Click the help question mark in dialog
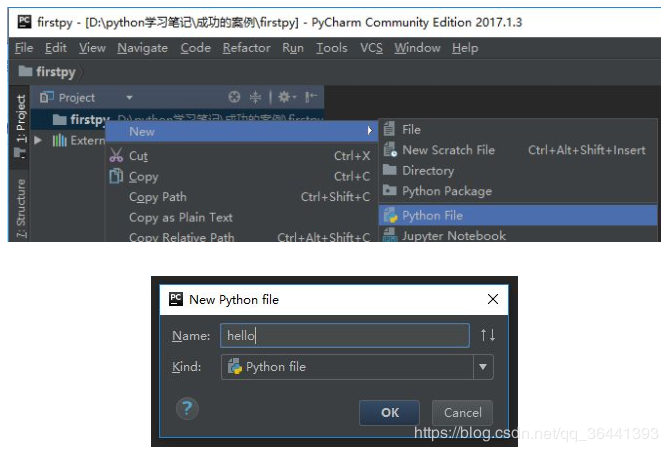Viewport: 668px width, 452px height. click(187, 409)
